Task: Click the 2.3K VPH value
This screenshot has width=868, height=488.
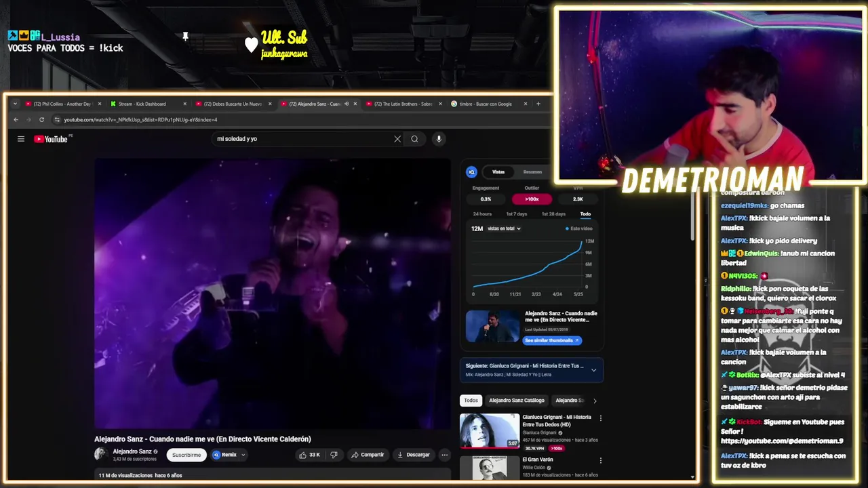Action: click(x=578, y=199)
